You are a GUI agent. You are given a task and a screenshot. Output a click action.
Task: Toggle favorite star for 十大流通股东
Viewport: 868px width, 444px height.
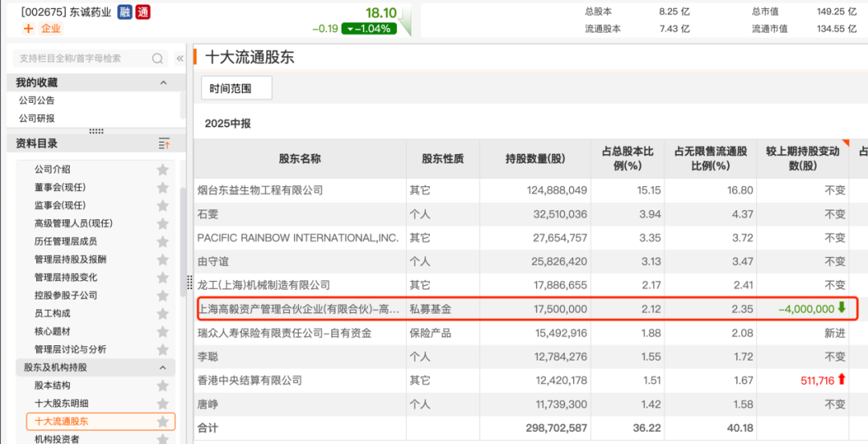[x=163, y=422]
